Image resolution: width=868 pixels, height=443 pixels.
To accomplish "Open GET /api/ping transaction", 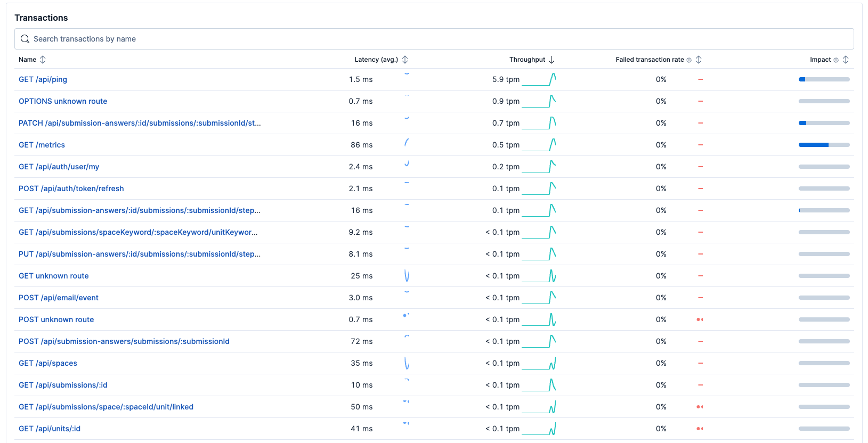I will [x=43, y=79].
